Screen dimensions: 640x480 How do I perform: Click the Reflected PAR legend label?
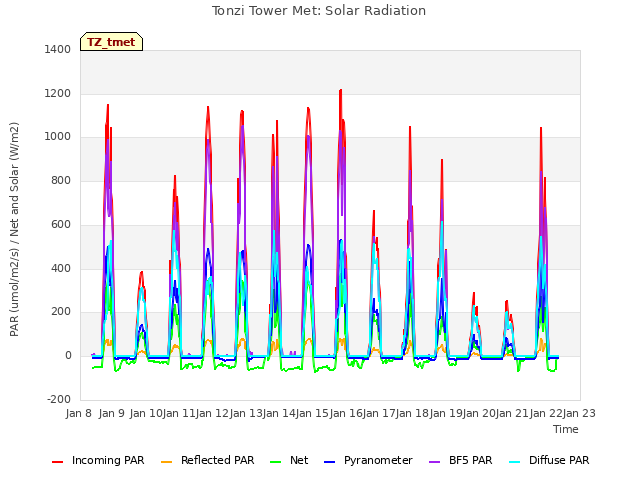218,460
